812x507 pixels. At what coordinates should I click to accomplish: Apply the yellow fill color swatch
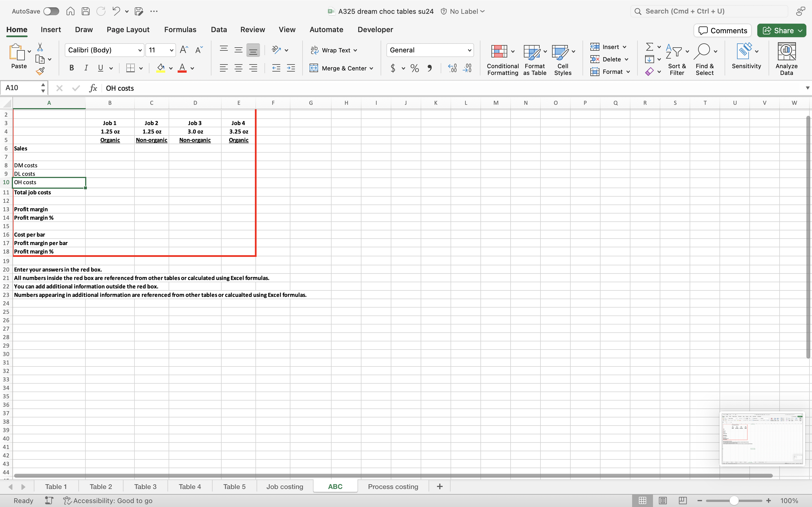click(161, 68)
